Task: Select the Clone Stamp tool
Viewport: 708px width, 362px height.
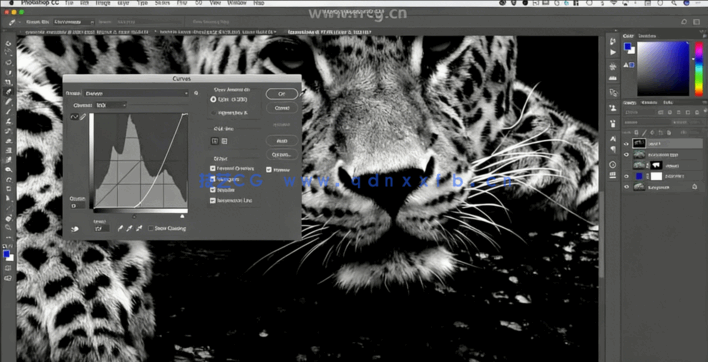Action: pos(9,121)
